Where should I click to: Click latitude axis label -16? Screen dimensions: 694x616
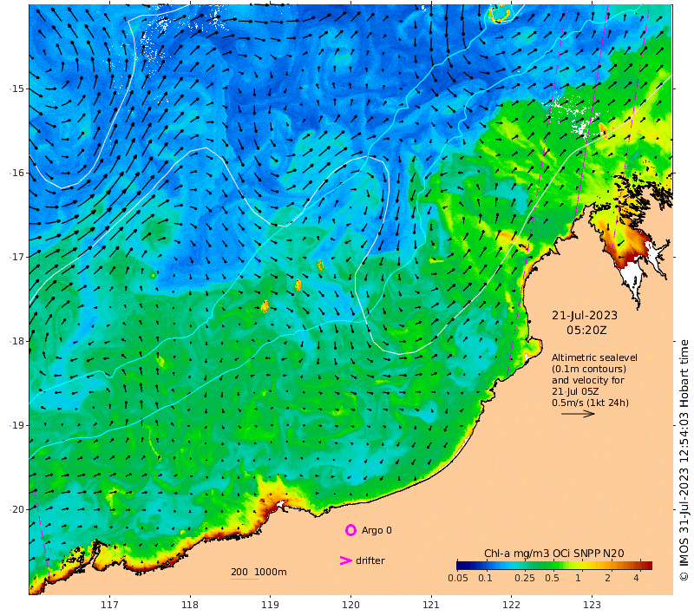tap(17, 173)
